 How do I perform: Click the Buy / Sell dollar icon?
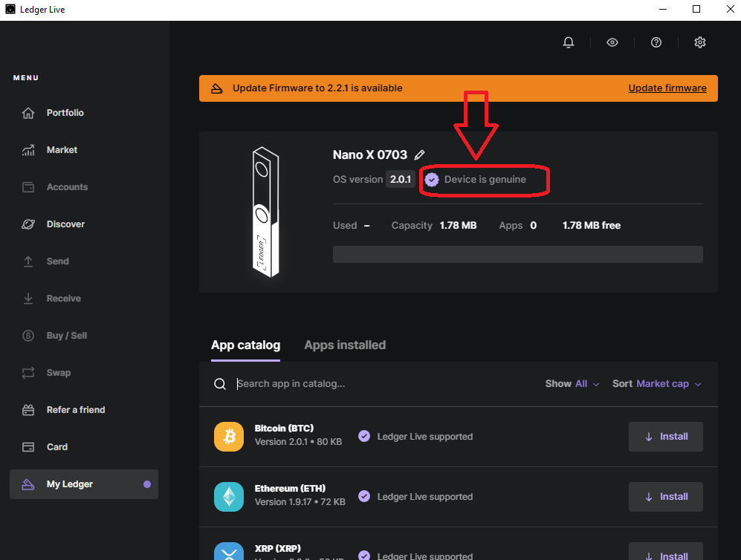click(x=28, y=336)
